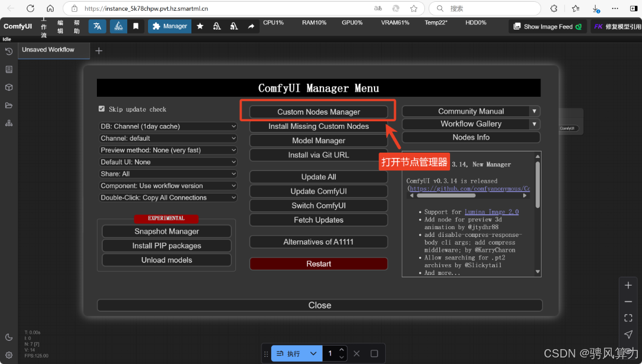Expand execute button dropdown arrow
642x364 pixels.
tap(313, 353)
